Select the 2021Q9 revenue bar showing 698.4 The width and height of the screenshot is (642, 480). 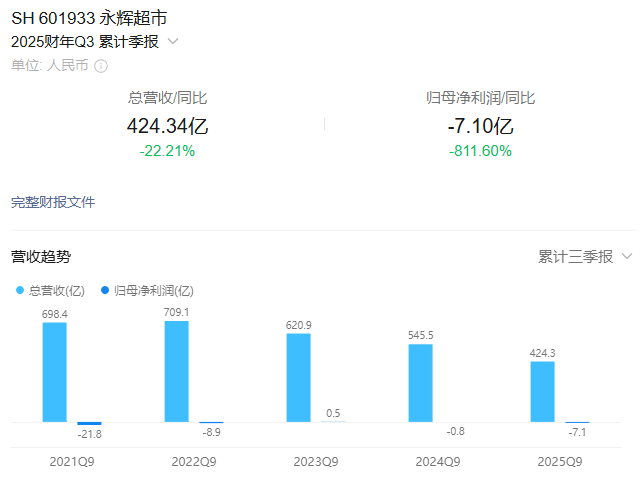pos(55,371)
